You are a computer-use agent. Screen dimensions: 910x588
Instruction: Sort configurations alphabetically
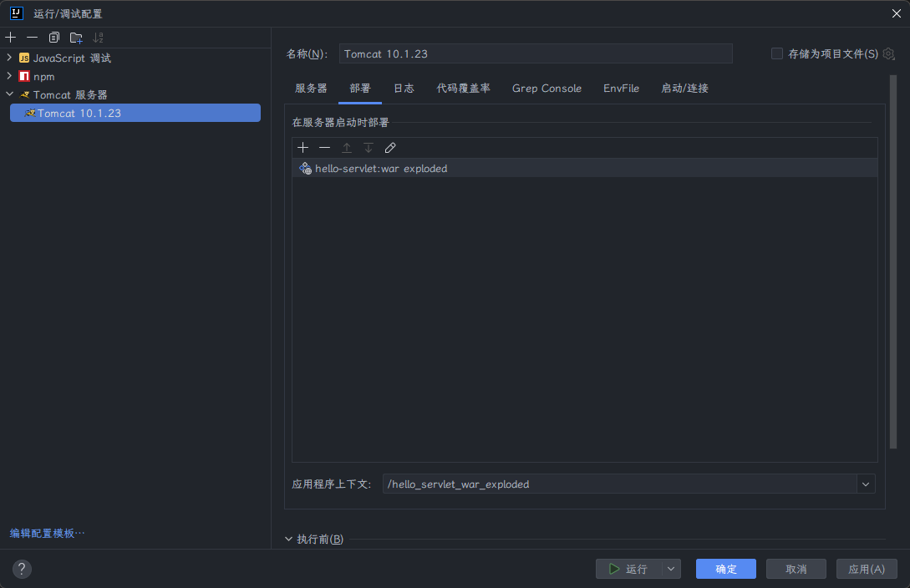98,38
